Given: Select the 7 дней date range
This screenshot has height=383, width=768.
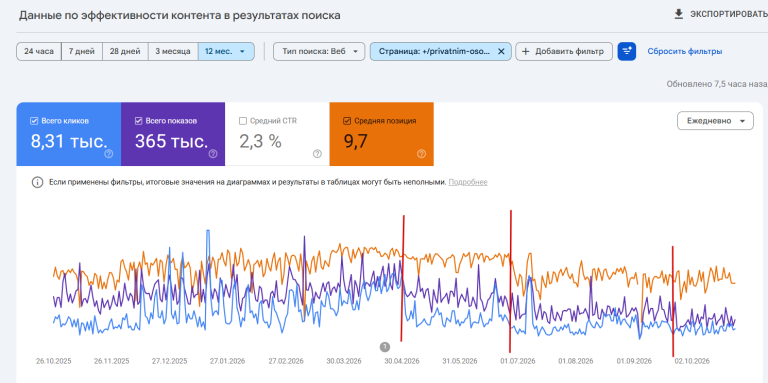Looking at the screenshot, I should (x=82, y=51).
